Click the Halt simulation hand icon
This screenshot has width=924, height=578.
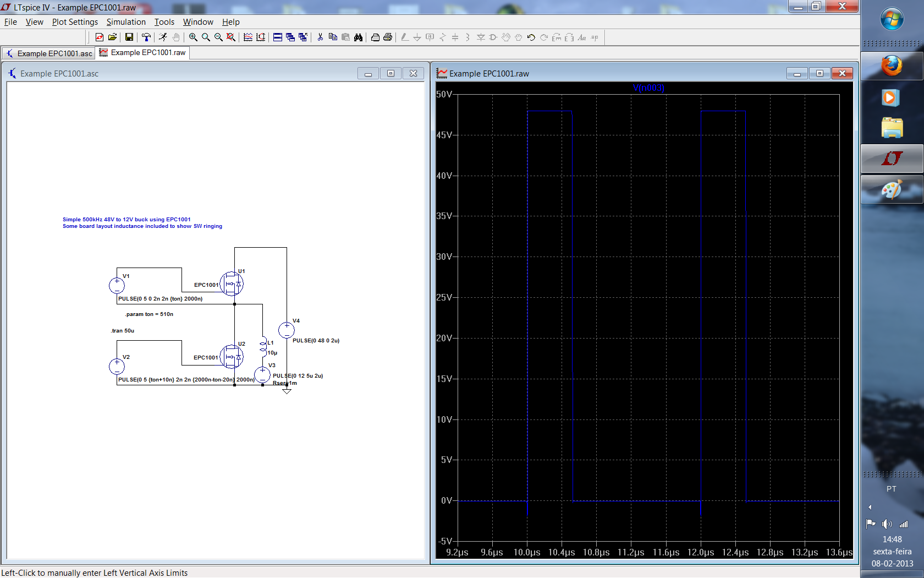(x=176, y=37)
